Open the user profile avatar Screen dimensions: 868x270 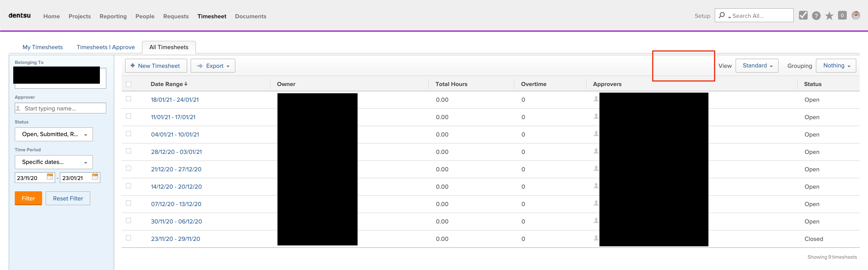(856, 15)
